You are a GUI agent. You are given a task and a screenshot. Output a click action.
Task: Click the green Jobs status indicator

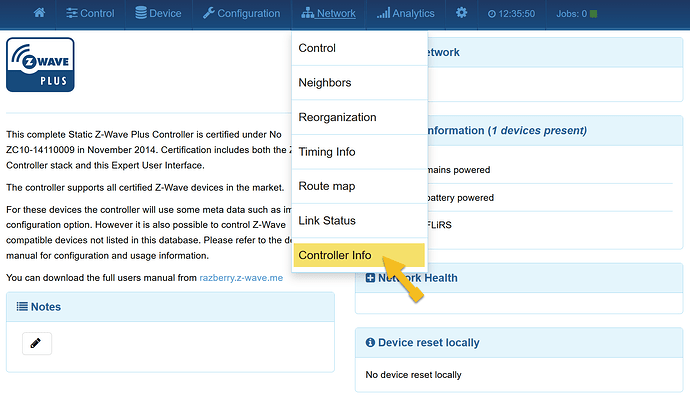point(593,14)
